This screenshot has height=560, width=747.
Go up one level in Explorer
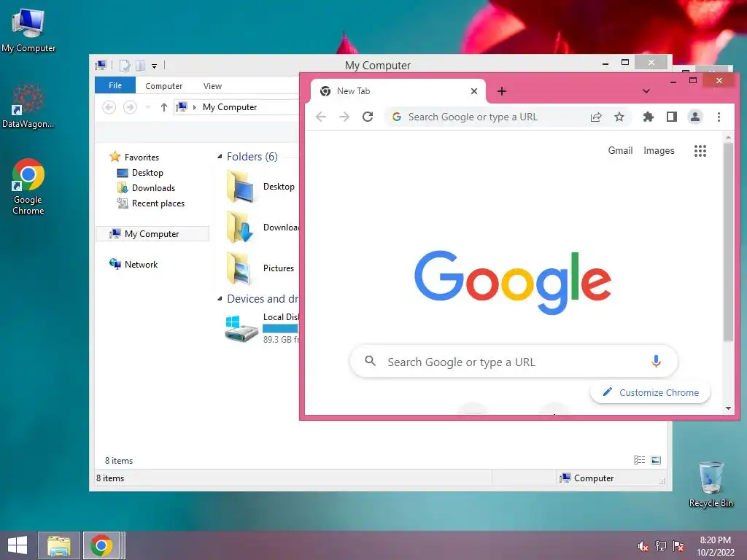[164, 107]
